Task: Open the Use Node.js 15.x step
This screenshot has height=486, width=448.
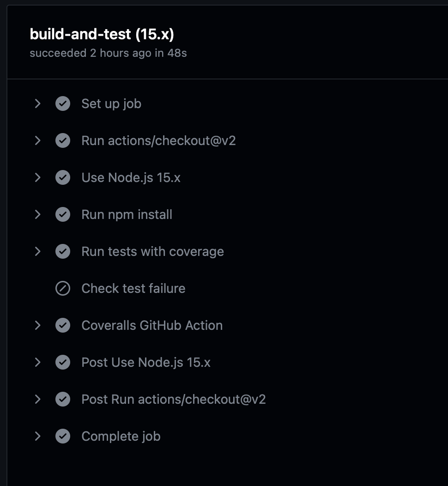Action: coord(131,178)
